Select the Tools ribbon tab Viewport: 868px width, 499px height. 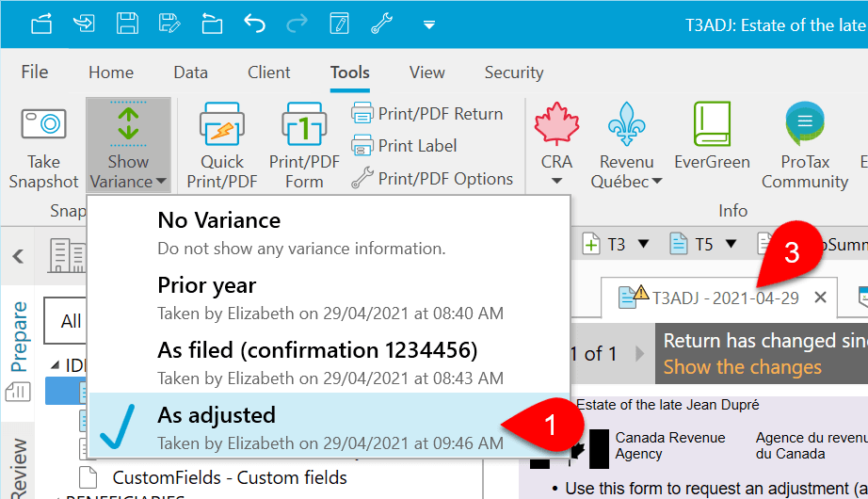click(350, 72)
